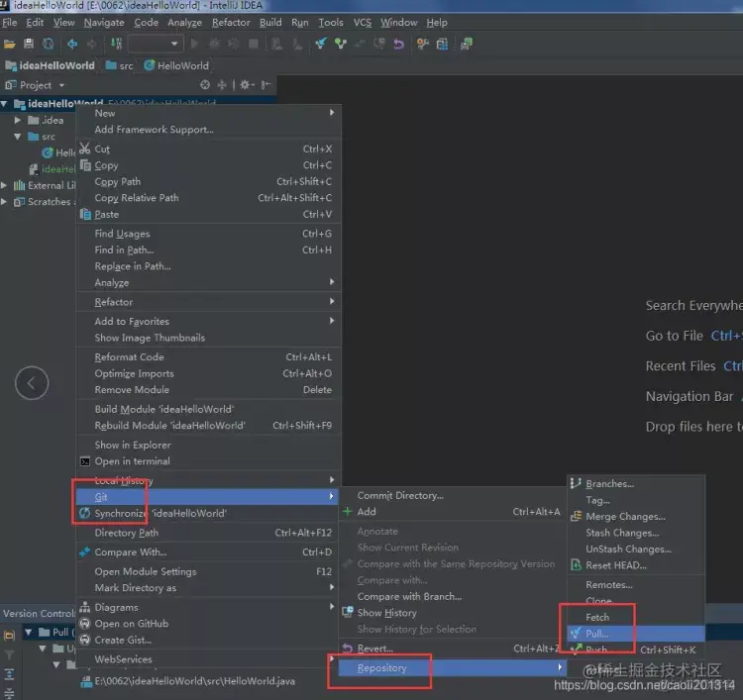Click the Build Project toolbar icon
Image resolution: width=743 pixels, height=700 pixels.
(x=116, y=44)
